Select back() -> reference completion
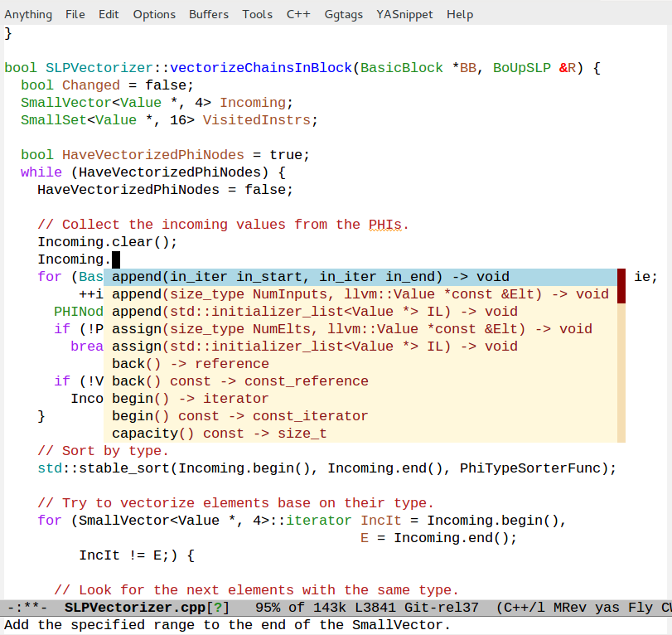This screenshot has width=672, height=635. [x=360, y=364]
